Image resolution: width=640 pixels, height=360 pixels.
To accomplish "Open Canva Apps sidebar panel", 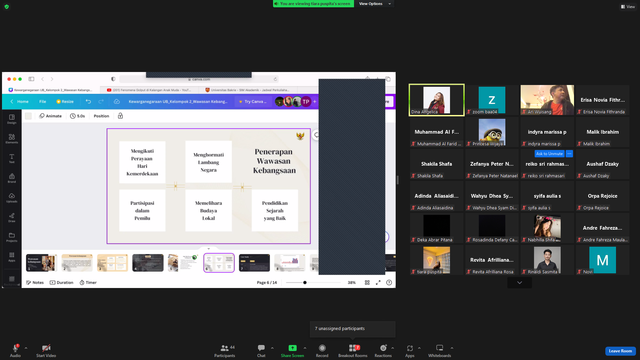I will coord(11,257).
